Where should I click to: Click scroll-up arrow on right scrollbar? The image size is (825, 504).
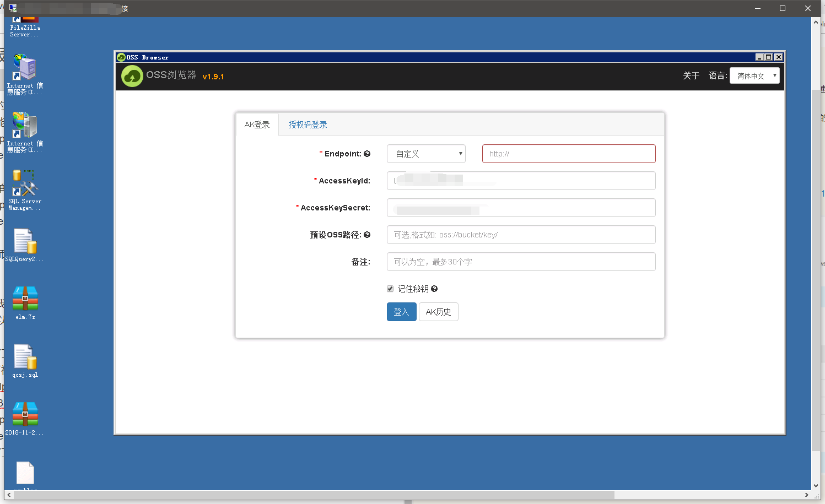(816, 22)
